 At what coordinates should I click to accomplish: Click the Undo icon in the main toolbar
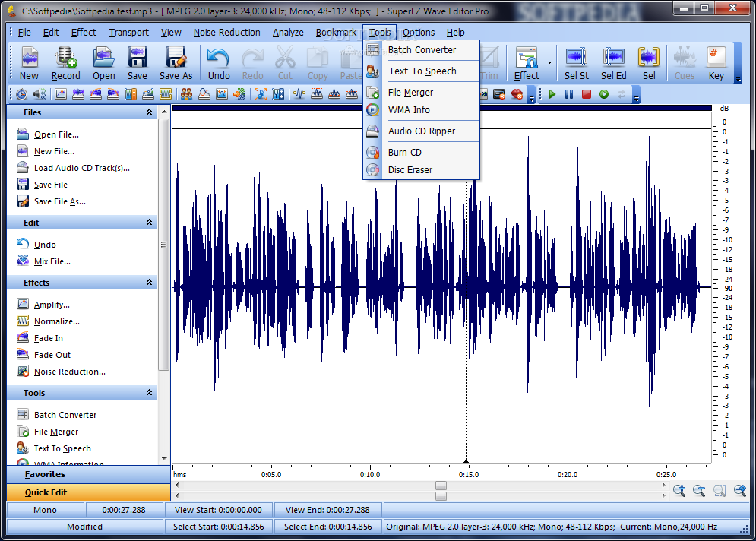(218, 63)
